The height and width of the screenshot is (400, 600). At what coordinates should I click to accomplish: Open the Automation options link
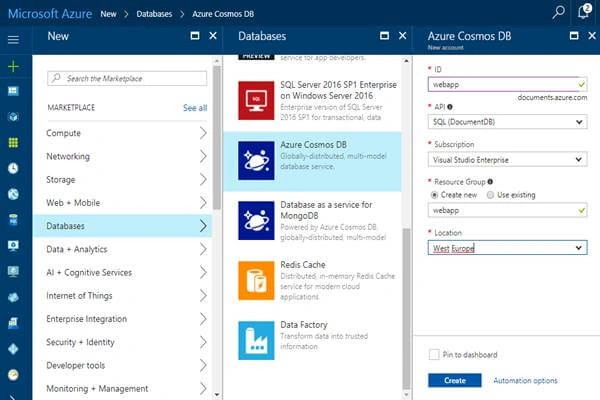click(525, 380)
